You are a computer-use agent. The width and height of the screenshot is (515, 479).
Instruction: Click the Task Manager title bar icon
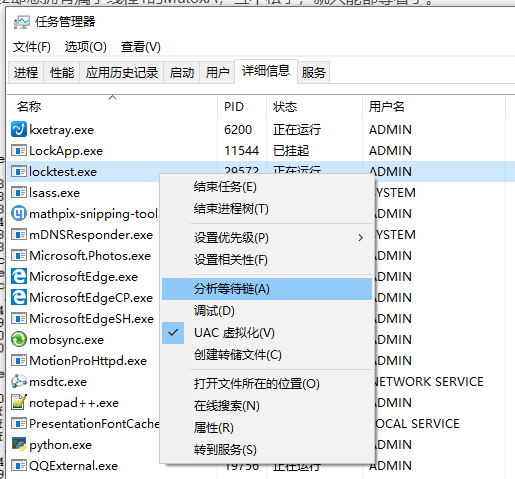coord(21,22)
